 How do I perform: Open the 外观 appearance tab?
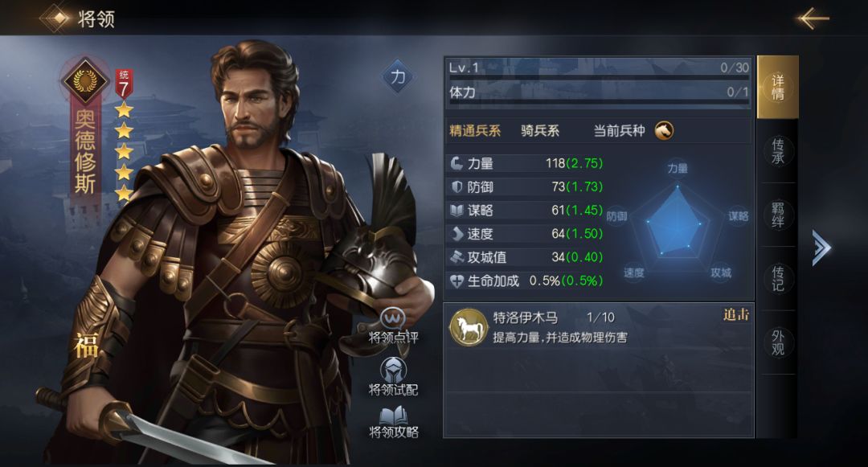coord(778,342)
